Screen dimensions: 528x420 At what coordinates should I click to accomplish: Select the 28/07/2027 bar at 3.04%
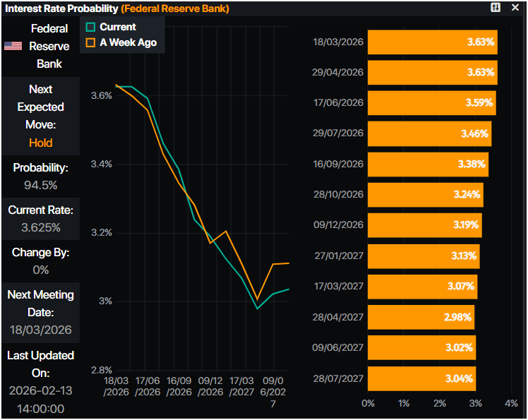pos(421,378)
